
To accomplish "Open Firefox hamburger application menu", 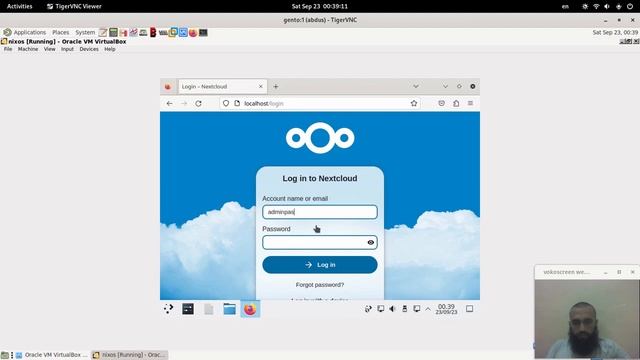I will (470, 104).
